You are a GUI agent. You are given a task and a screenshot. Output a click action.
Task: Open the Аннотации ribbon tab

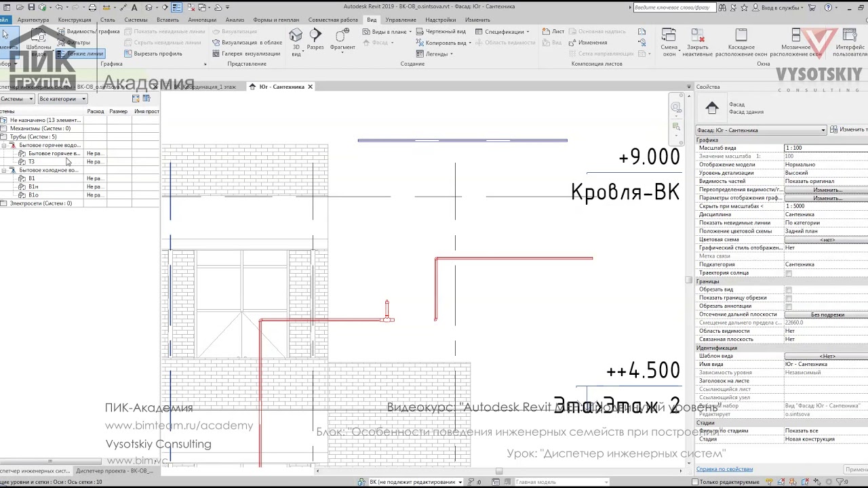click(x=202, y=20)
